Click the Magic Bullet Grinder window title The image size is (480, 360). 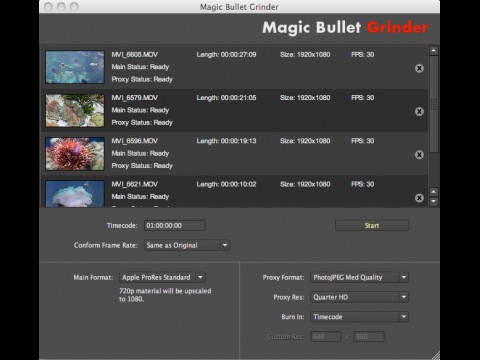(239, 7)
